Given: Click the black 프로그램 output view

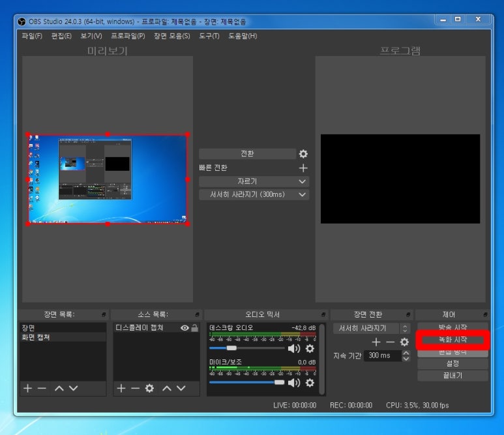Looking at the screenshot, I should [400, 179].
